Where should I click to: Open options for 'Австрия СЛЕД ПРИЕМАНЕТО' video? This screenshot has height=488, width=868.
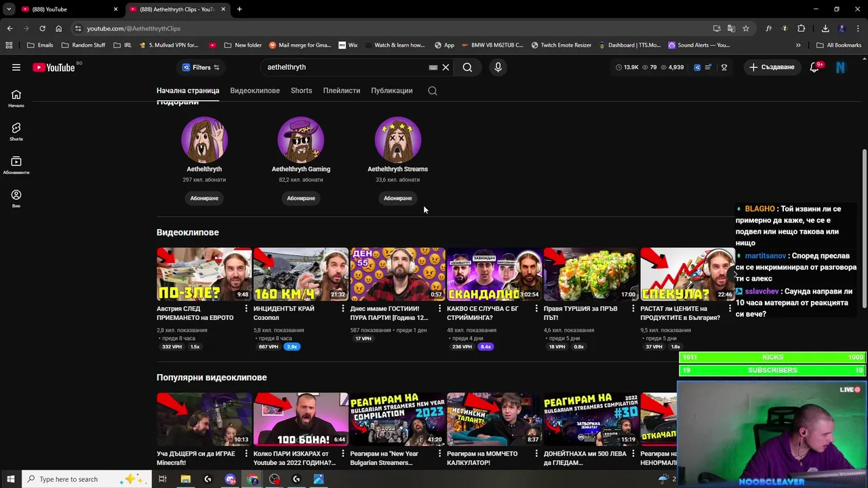(x=246, y=309)
